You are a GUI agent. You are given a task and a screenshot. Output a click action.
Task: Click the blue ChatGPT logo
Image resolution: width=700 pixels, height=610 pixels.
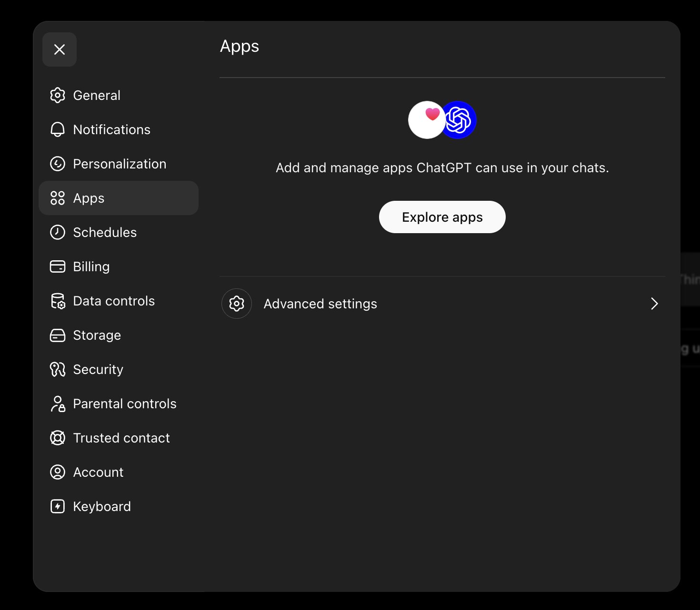(x=458, y=120)
